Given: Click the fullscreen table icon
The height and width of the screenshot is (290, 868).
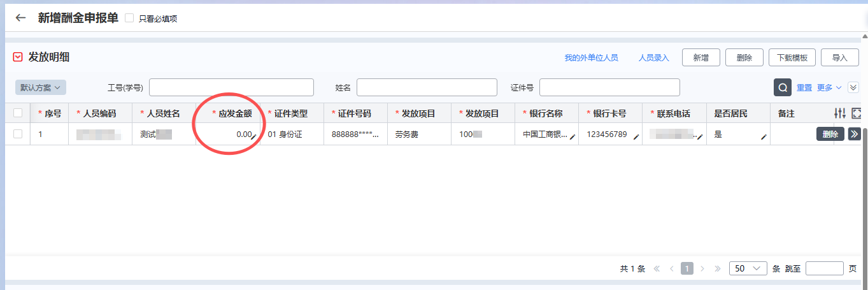Looking at the screenshot, I should tap(857, 113).
